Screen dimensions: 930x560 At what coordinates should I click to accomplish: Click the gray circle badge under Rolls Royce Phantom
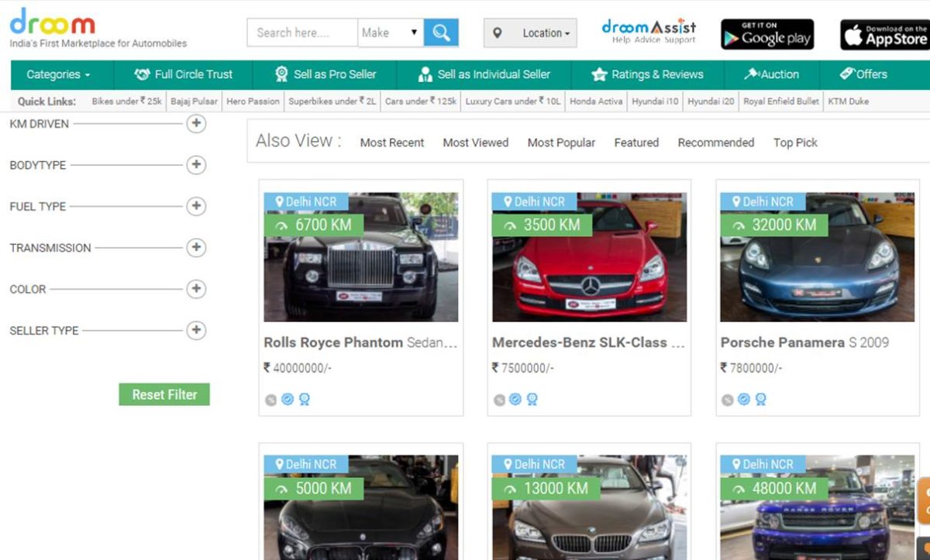[270, 400]
